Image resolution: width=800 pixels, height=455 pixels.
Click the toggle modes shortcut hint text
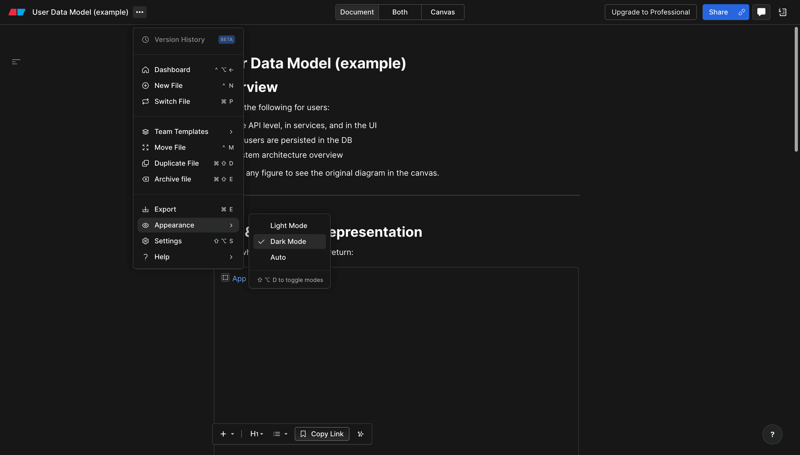coord(290,280)
